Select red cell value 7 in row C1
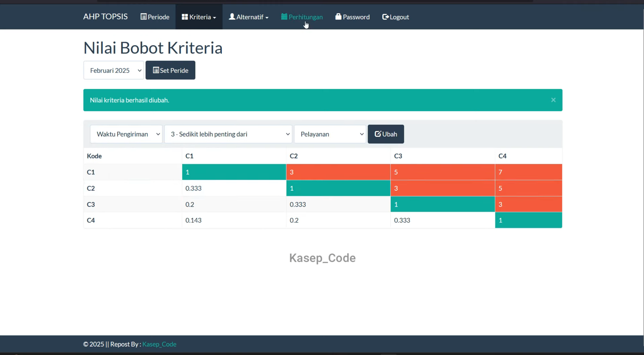The height and width of the screenshot is (355, 644). pyautogui.click(x=528, y=172)
